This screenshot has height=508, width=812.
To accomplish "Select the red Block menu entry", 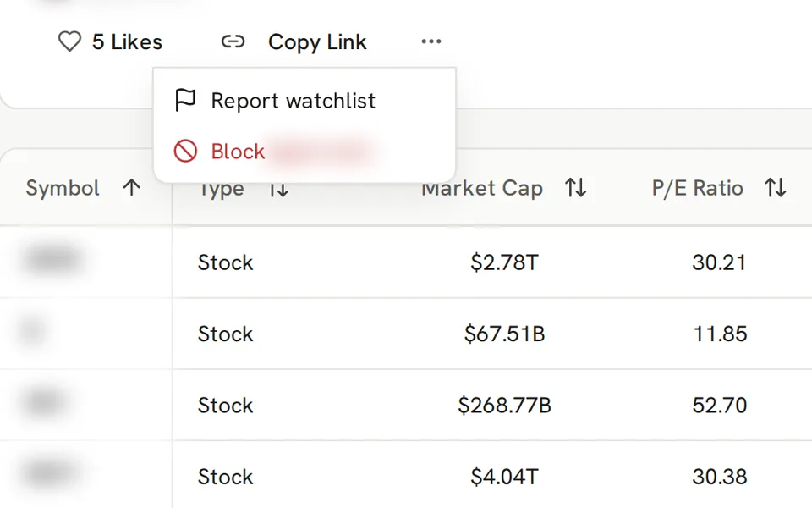I will 304,152.
